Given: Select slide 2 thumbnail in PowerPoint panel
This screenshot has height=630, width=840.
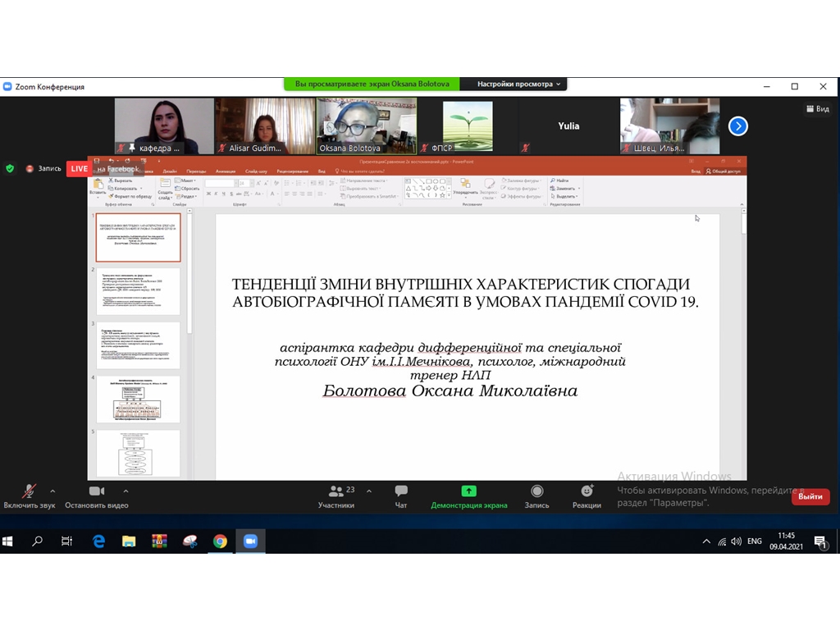Looking at the screenshot, I should click(x=138, y=291).
